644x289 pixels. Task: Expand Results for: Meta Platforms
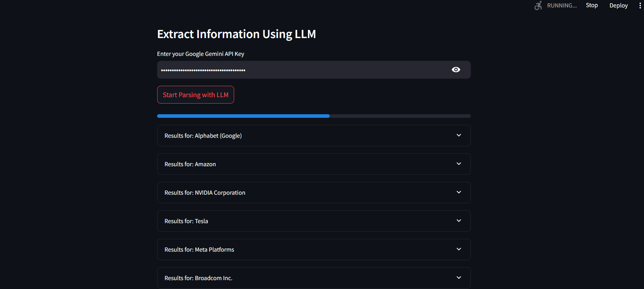point(314,249)
